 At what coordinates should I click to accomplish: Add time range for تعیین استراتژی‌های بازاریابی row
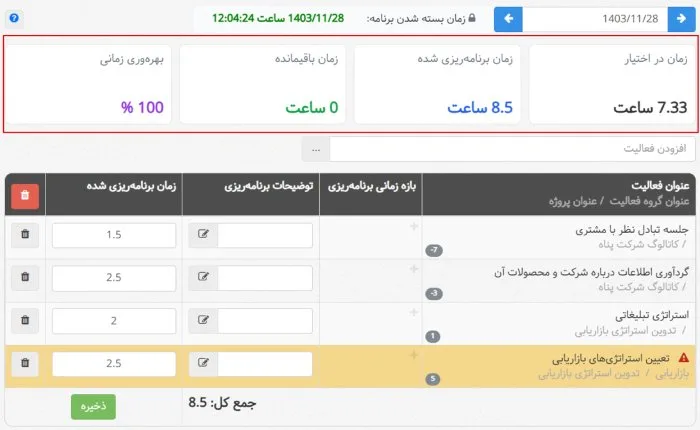(414, 355)
